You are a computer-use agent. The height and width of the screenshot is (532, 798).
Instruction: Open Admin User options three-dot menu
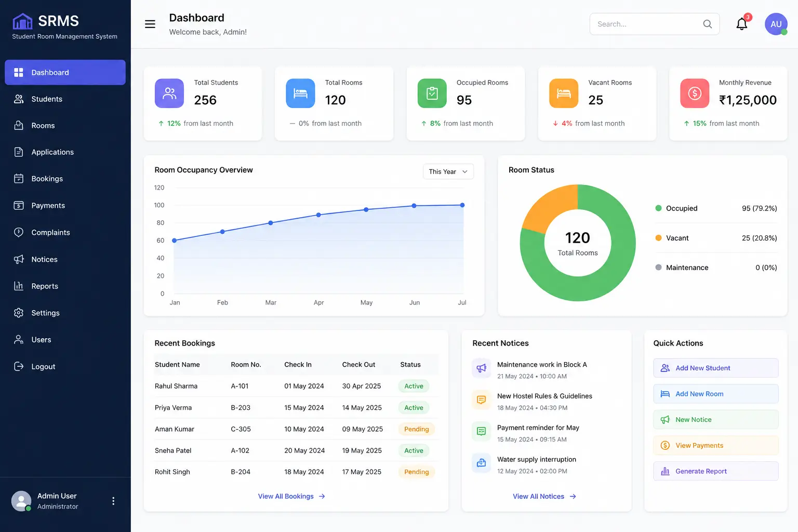click(x=113, y=501)
